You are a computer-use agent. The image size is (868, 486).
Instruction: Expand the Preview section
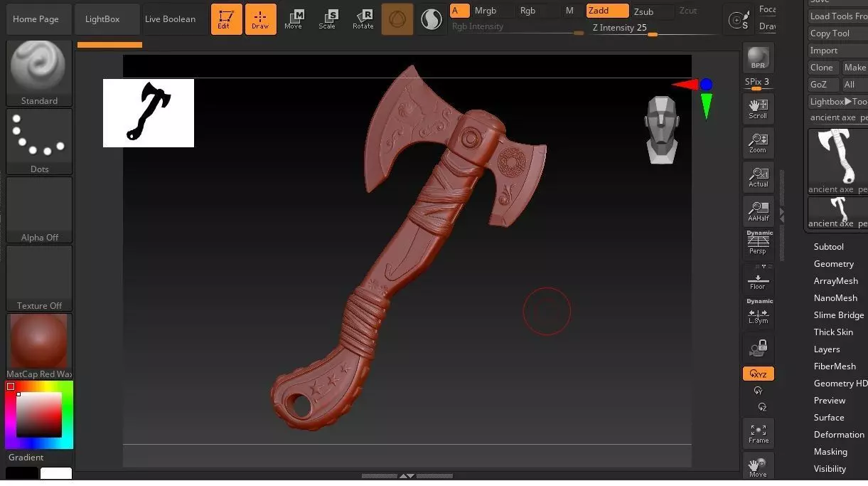830,401
